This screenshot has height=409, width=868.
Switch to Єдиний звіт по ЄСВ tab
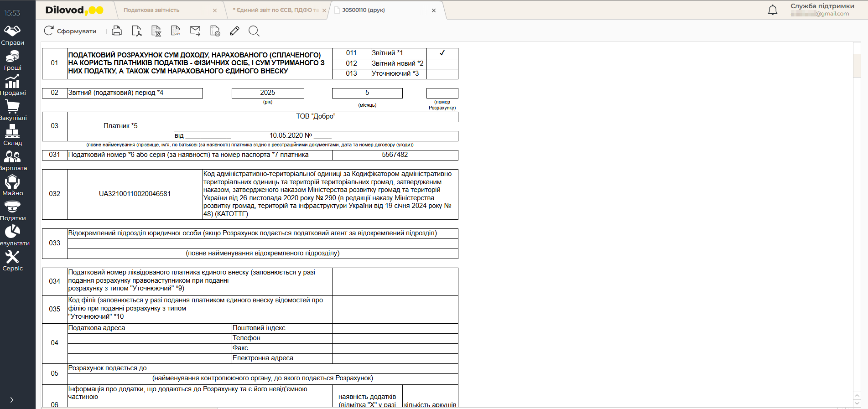pos(275,10)
